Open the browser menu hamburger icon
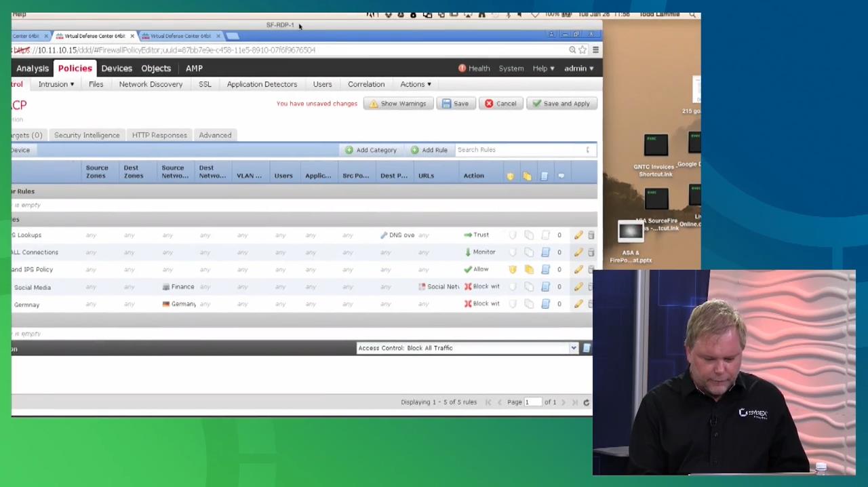Screen dimensions: 868x487 coord(595,50)
